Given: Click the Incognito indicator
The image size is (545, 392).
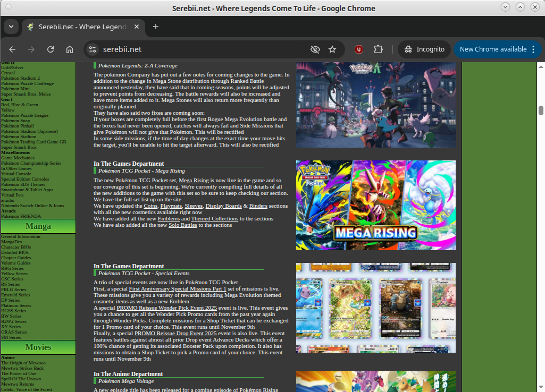Looking at the screenshot, I should pyautogui.click(x=424, y=49).
